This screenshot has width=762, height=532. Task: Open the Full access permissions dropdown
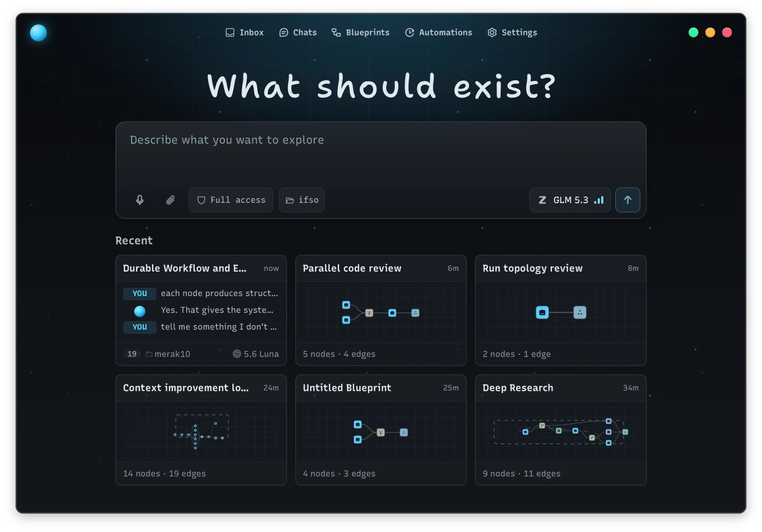pos(231,200)
